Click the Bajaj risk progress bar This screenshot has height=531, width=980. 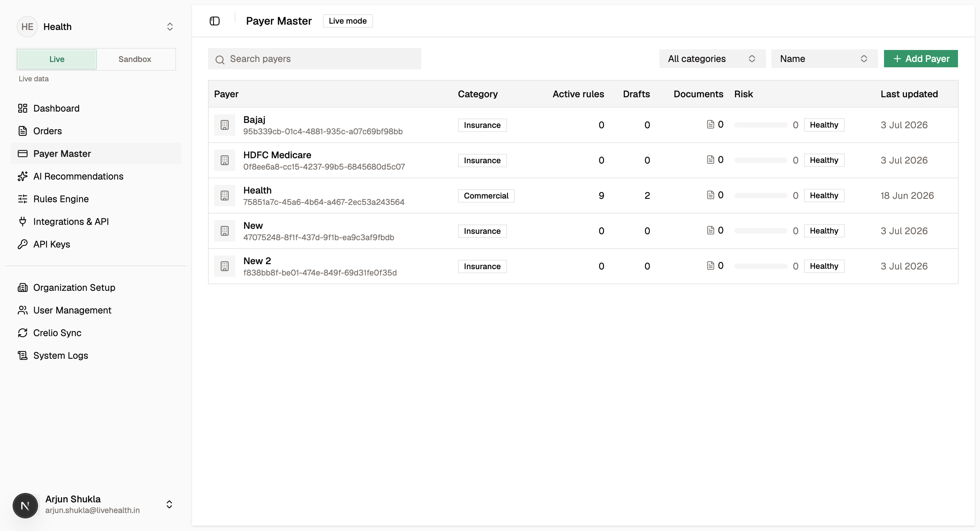[760, 125]
